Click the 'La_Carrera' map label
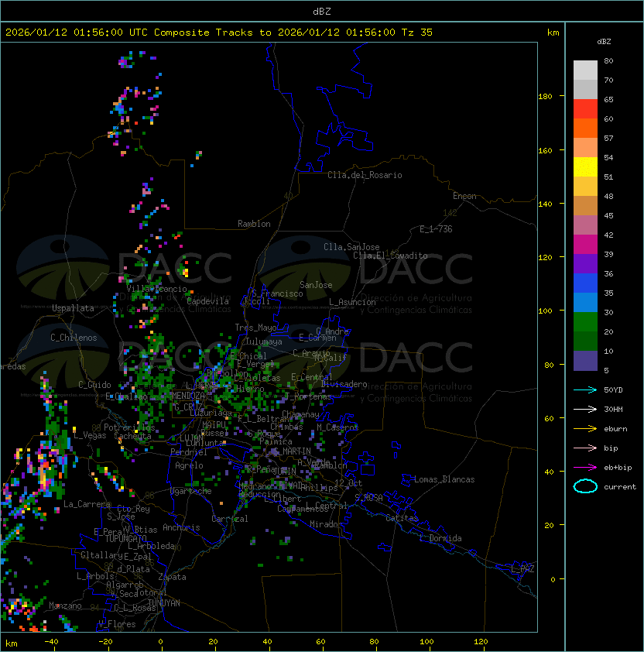Screen dimensions: 644x652 (87, 504)
